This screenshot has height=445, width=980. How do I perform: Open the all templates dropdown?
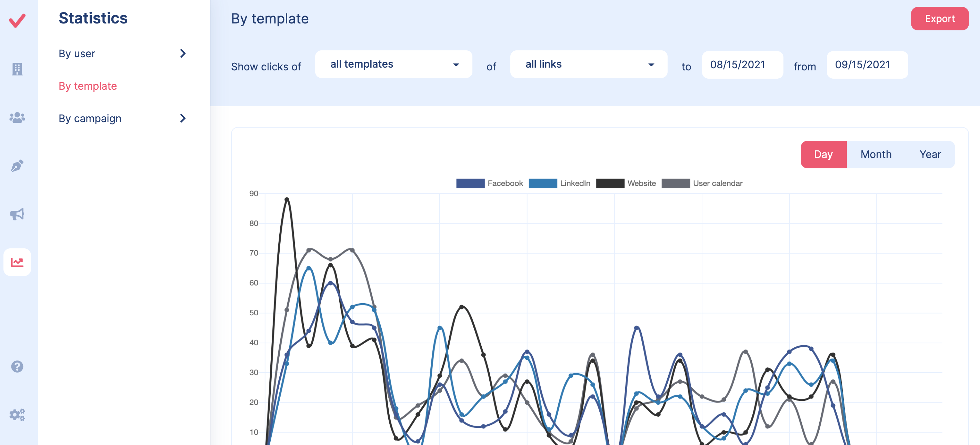coord(393,64)
